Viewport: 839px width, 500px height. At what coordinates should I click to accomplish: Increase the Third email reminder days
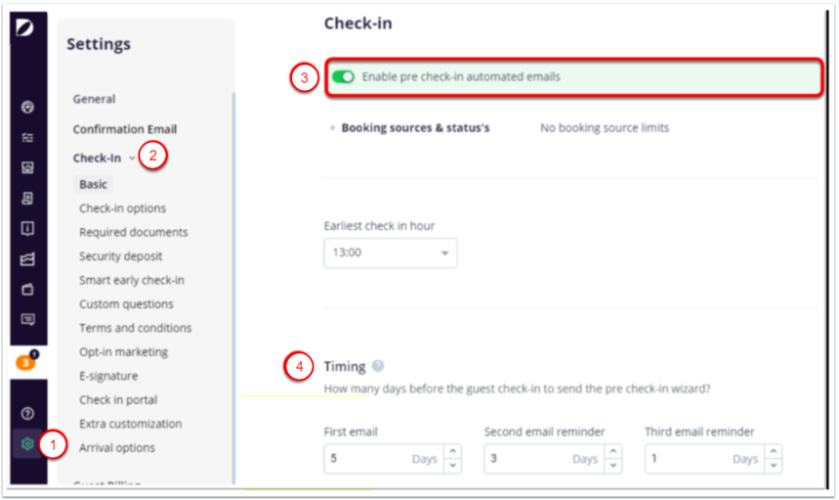coord(774,453)
